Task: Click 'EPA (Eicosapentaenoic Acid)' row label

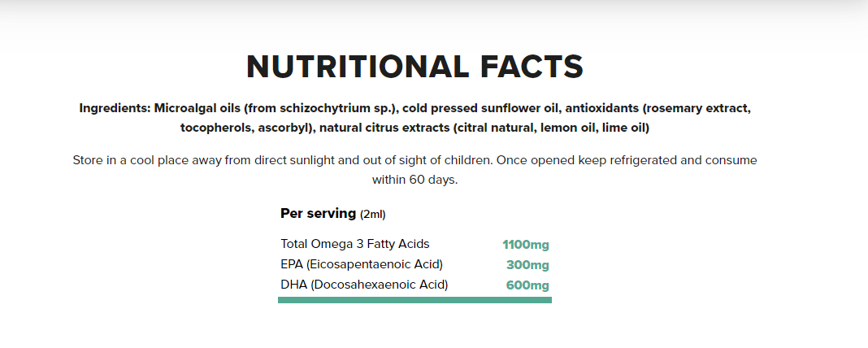Action: pyautogui.click(x=362, y=264)
